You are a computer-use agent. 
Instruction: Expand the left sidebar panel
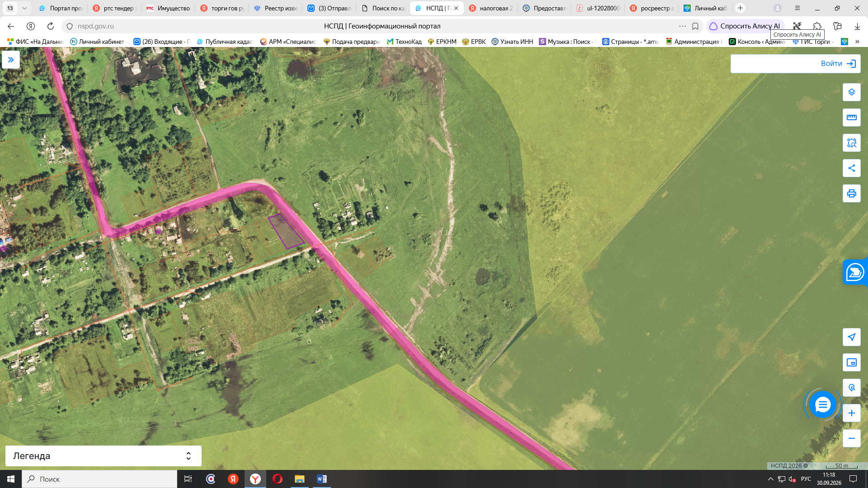point(11,60)
